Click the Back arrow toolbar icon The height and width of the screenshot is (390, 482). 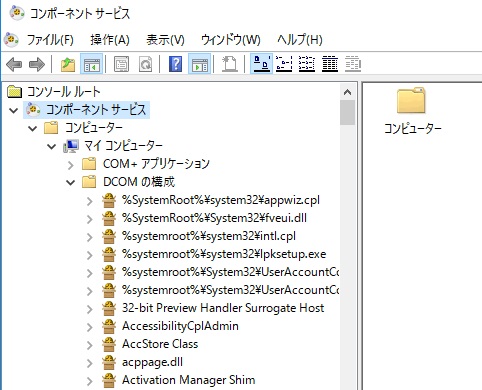pyautogui.click(x=14, y=64)
